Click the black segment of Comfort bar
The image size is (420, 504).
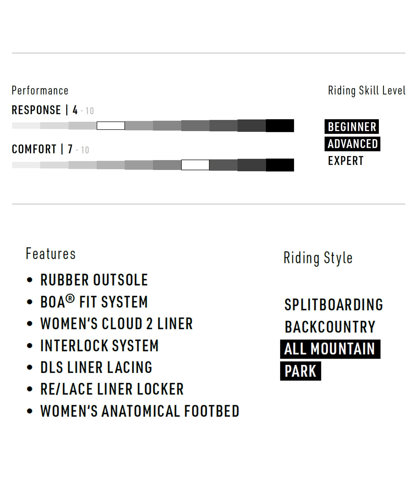[280, 165]
